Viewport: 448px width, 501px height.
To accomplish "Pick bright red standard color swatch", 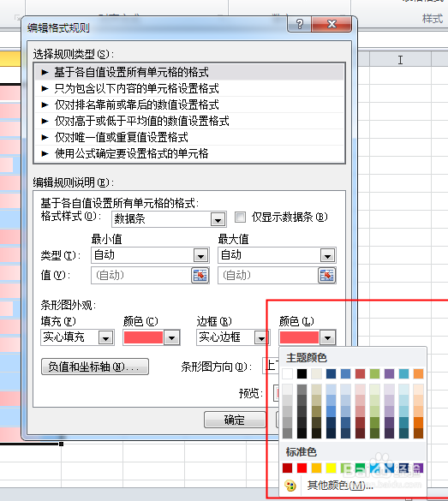I will pos(302,468).
